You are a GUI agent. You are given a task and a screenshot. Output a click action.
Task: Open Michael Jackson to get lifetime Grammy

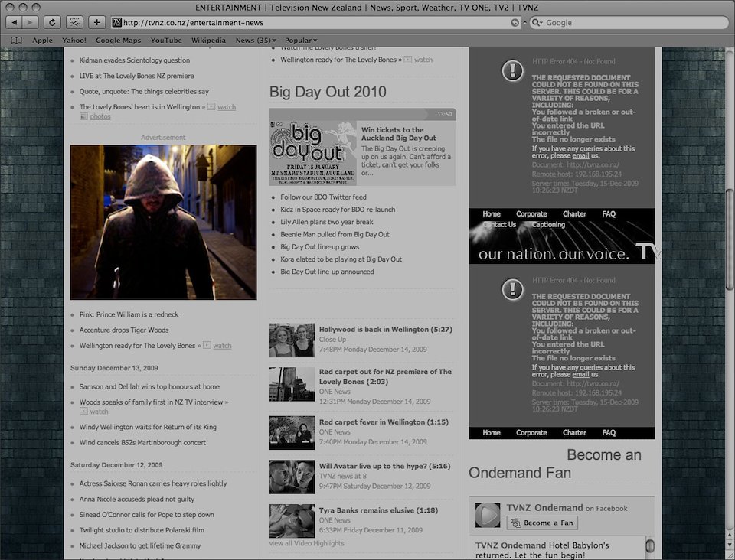point(139,545)
